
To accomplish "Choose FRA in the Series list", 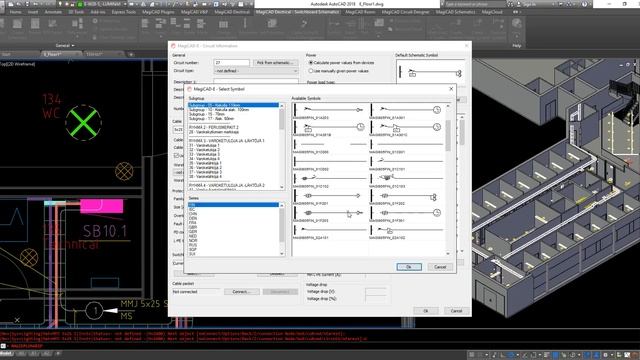I will pyautogui.click(x=193, y=223).
